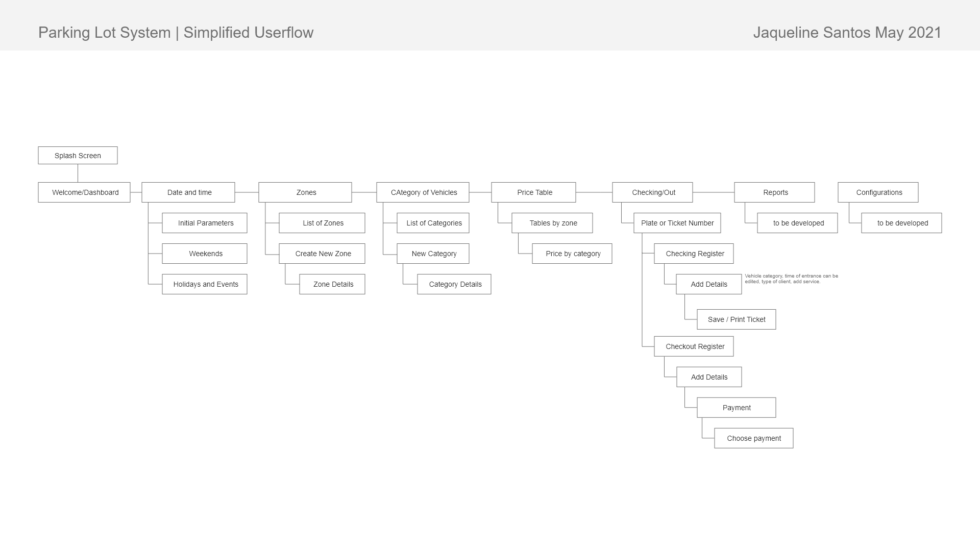This screenshot has height=551, width=980.
Task: Click the New Category box
Action: (x=433, y=254)
